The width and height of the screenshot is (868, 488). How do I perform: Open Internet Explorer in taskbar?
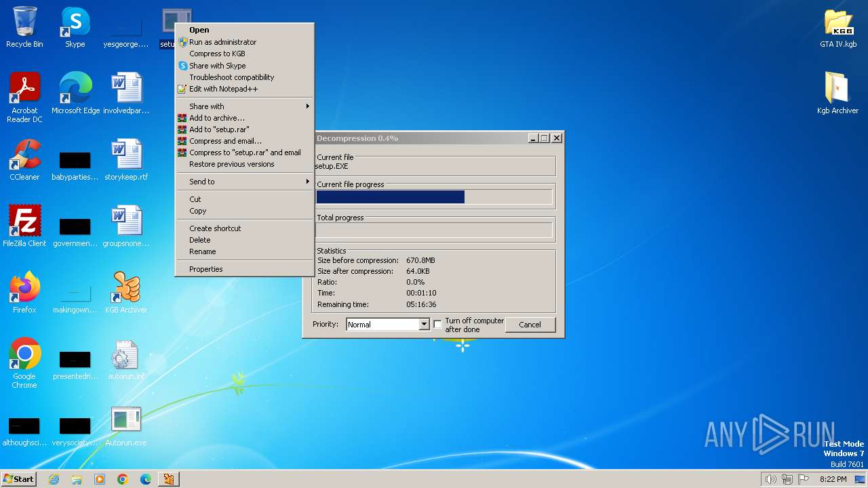[54, 479]
